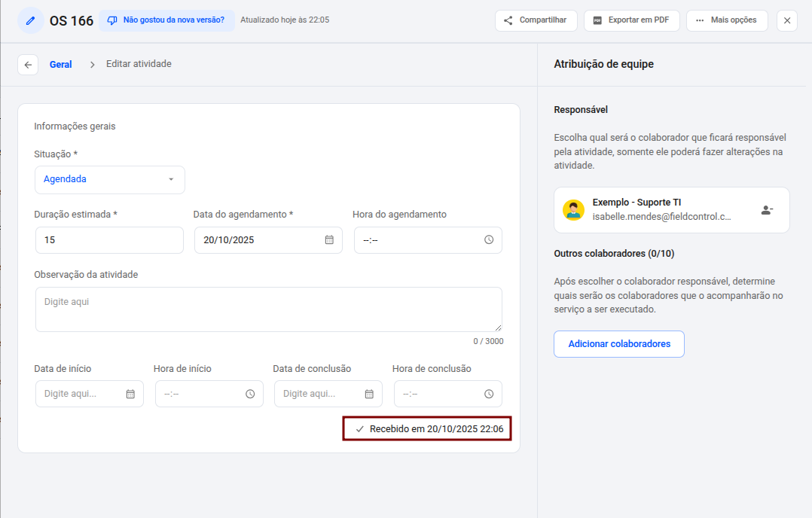The image size is (812, 518).
Task: Select the Editar atividade breadcrumb text
Action: [139, 64]
